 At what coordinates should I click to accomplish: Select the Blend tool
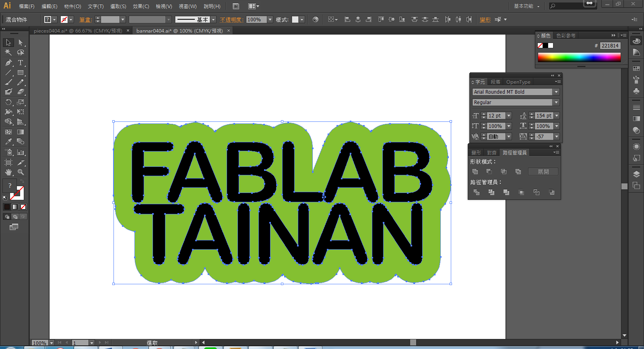(x=21, y=142)
